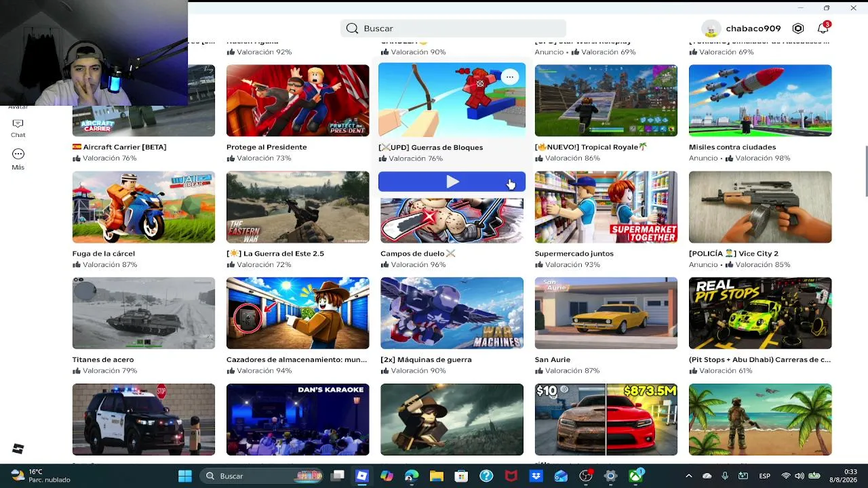This screenshot has width=868, height=488.
Task: Select the Aircraft Carrier game thumbnail
Action: tap(144, 100)
